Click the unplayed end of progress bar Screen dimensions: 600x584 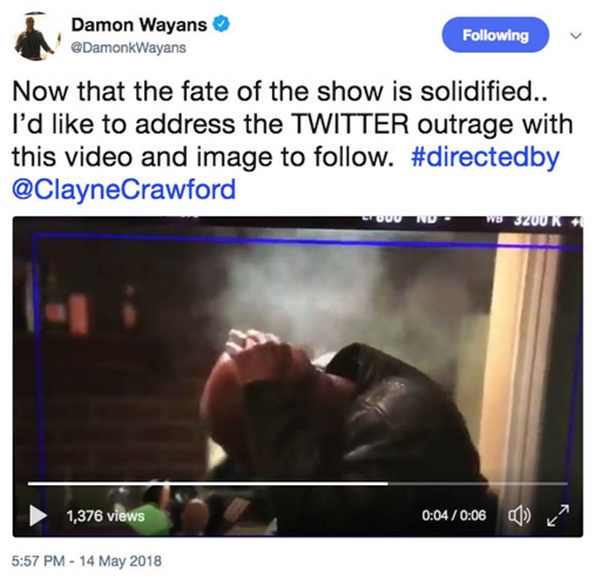coord(478,484)
